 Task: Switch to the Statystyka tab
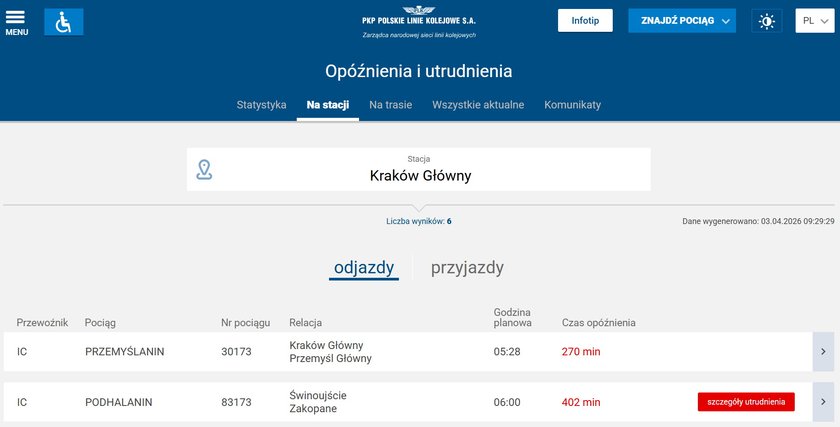[262, 105]
